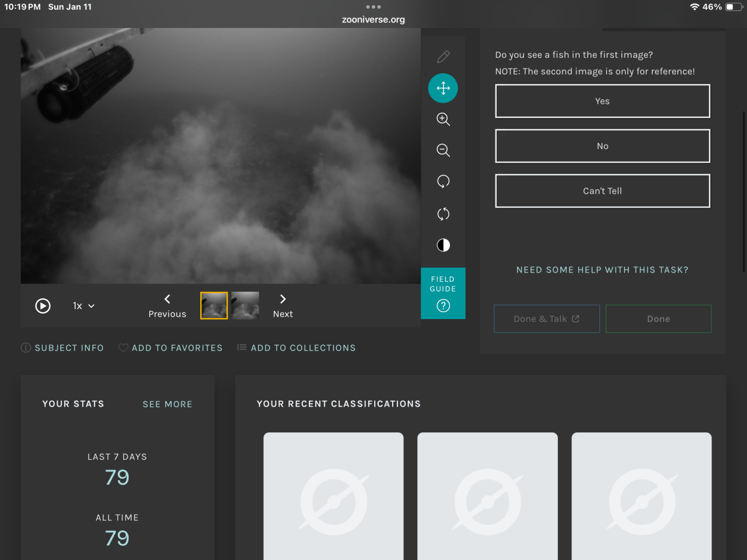Tap the battery status indicator
This screenshot has height=560, width=747.
(x=733, y=7)
